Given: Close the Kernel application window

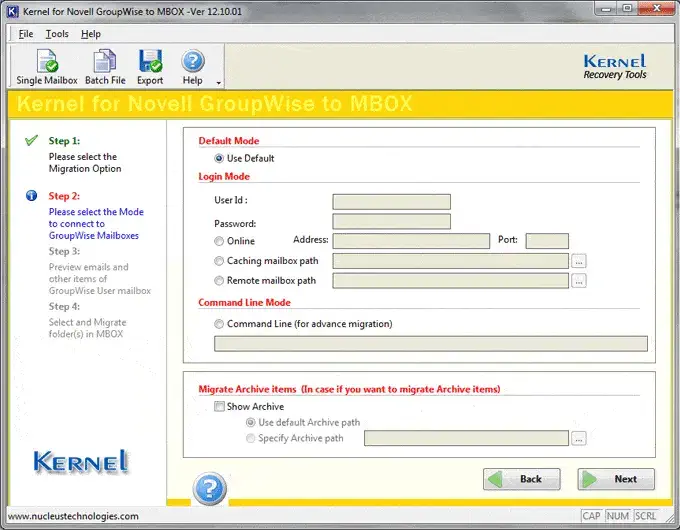Looking at the screenshot, I should (x=656, y=9).
